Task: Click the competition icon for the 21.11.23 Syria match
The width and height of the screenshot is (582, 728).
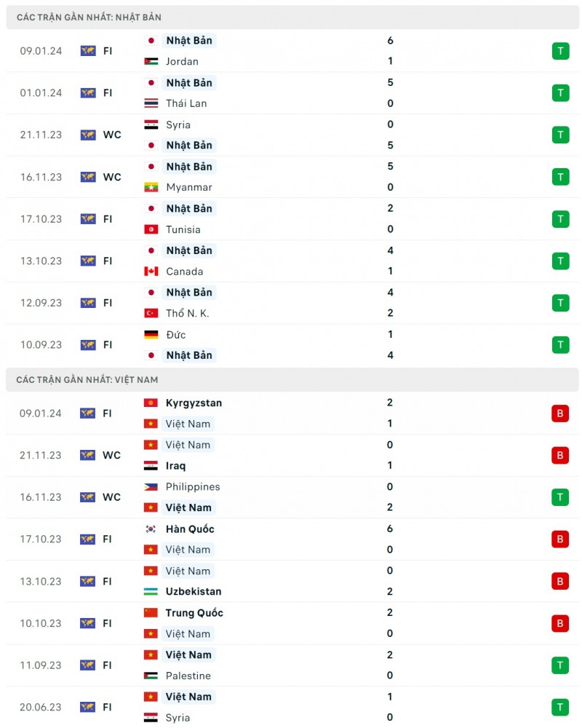Action: coord(88,135)
